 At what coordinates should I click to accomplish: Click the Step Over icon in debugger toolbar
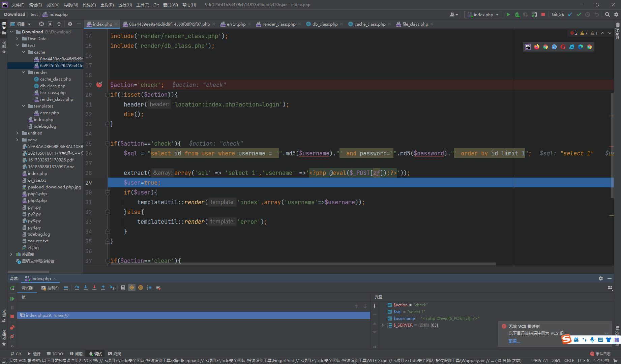coord(77,287)
